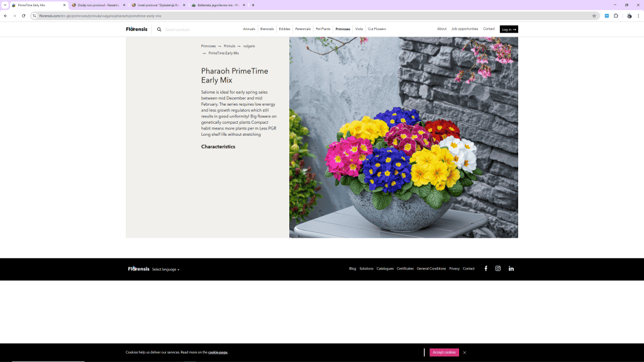Click the browser back arrow
644x362 pixels.
coord(5,16)
